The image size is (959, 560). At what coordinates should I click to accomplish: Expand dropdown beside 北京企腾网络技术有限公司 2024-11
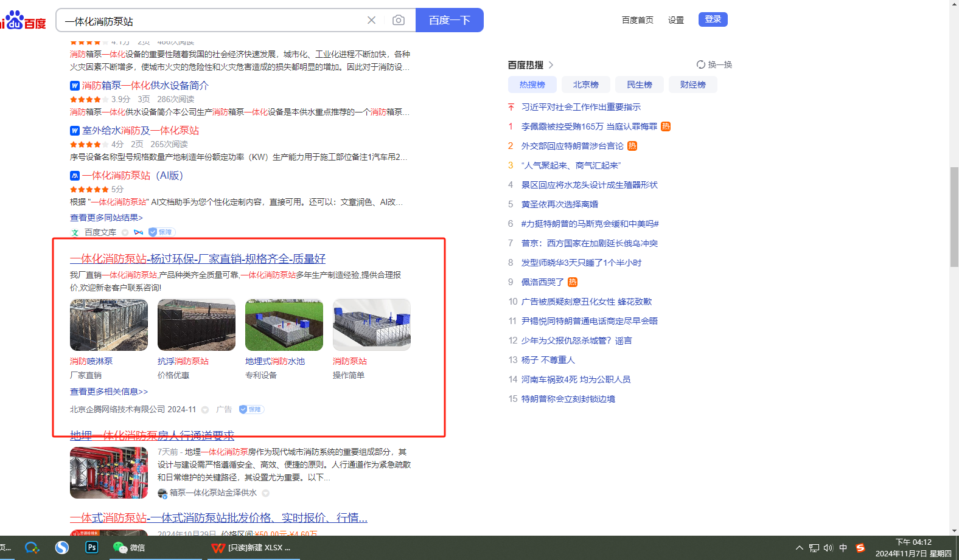point(205,410)
